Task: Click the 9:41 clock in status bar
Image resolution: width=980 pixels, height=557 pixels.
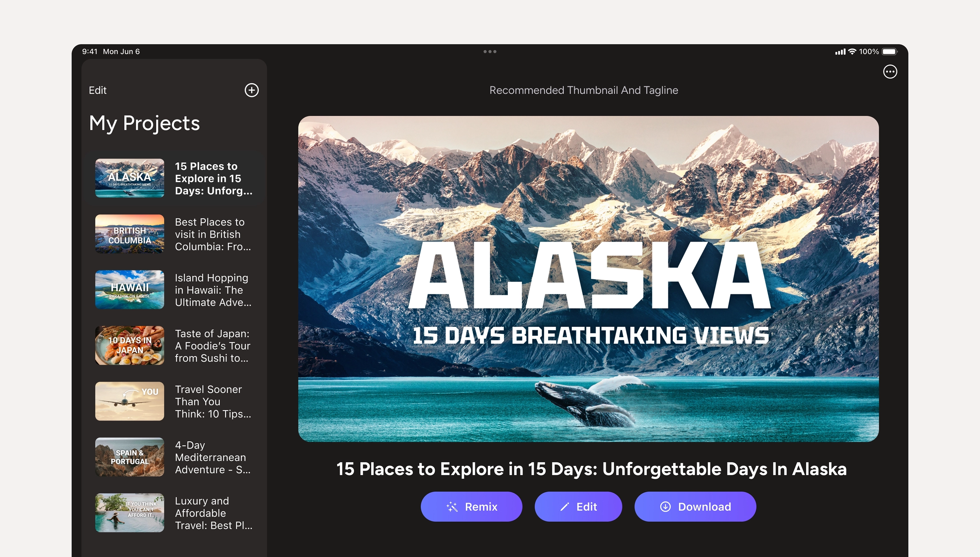Action: [90, 51]
